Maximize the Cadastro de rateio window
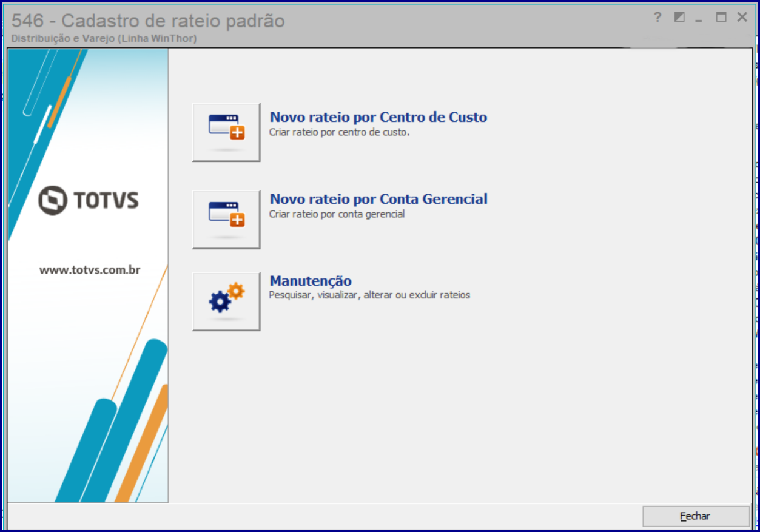760x532 pixels. 721,18
